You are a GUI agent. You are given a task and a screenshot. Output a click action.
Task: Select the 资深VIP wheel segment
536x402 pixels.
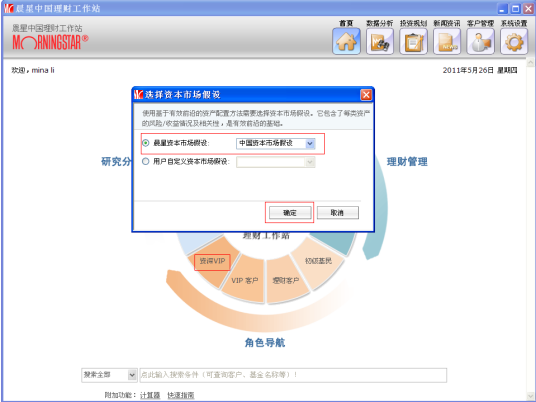[212, 262]
